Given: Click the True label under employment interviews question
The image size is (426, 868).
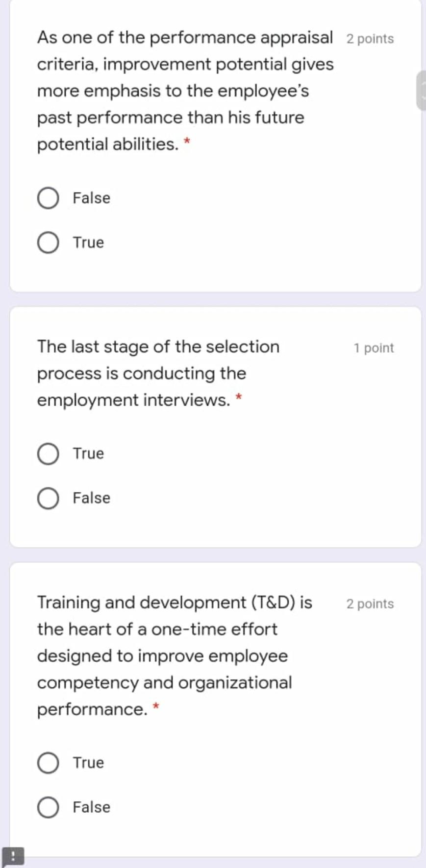Looking at the screenshot, I should (88, 453).
